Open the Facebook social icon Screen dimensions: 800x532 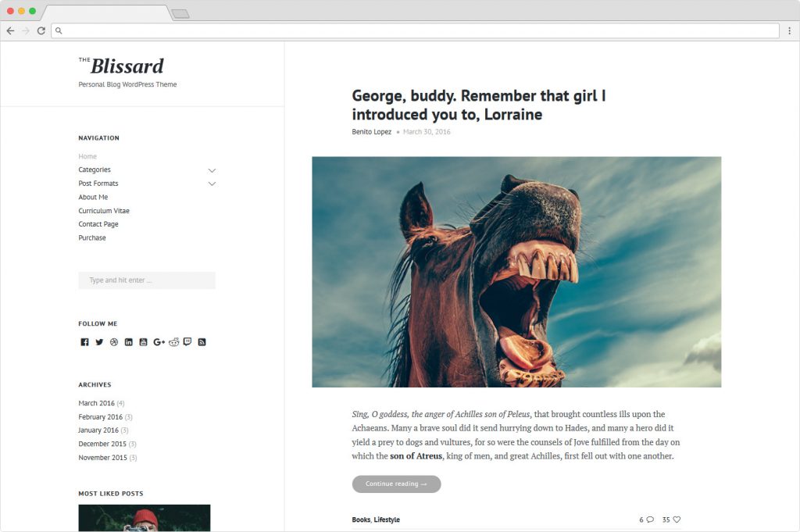(84, 342)
